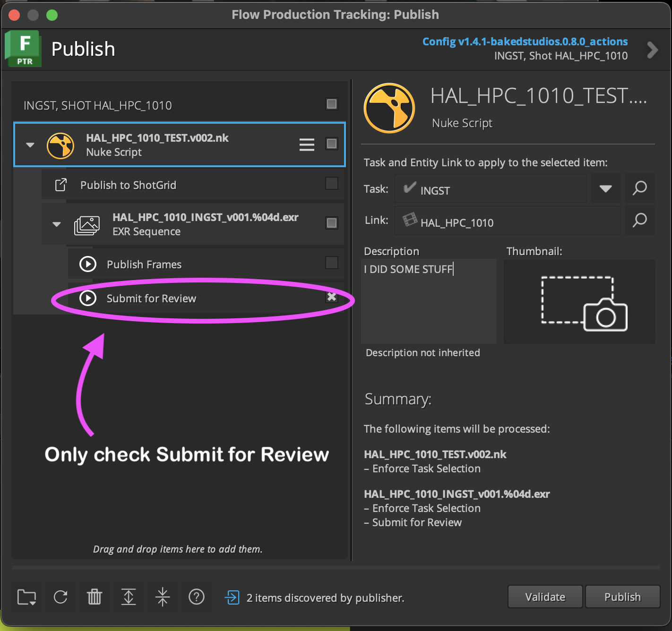Click the collapse all items icon
672x631 pixels.
coord(162,597)
